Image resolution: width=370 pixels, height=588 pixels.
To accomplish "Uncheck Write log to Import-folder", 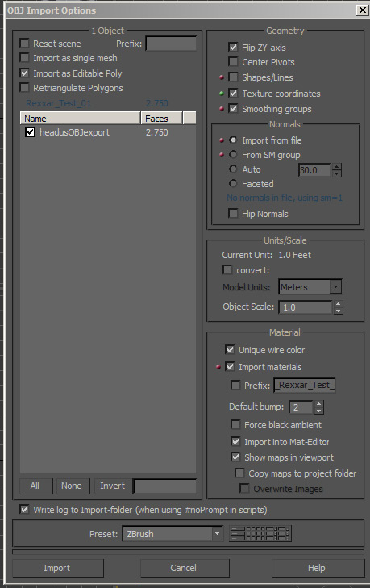I will click(x=24, y=509).
